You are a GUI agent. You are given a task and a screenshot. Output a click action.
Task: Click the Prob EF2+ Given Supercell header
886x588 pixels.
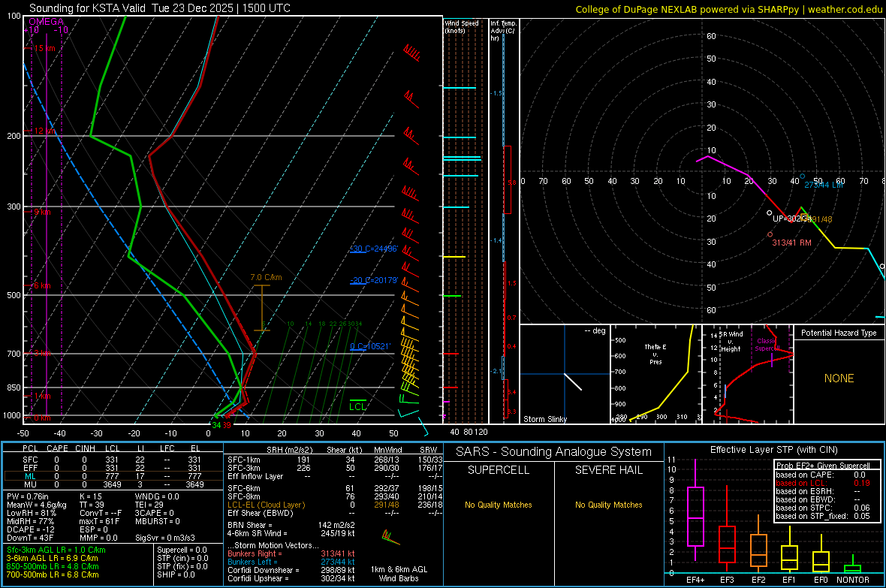pos(823,466)
